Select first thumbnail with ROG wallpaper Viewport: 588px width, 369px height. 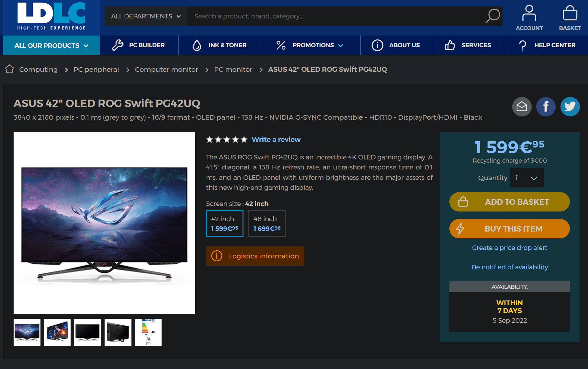click(27, 332)
